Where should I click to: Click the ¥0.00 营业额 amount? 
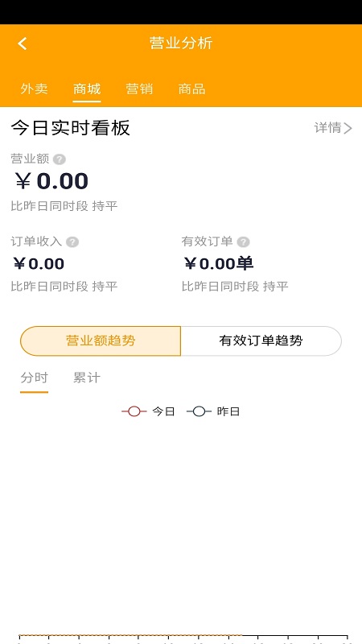(51, 181)
